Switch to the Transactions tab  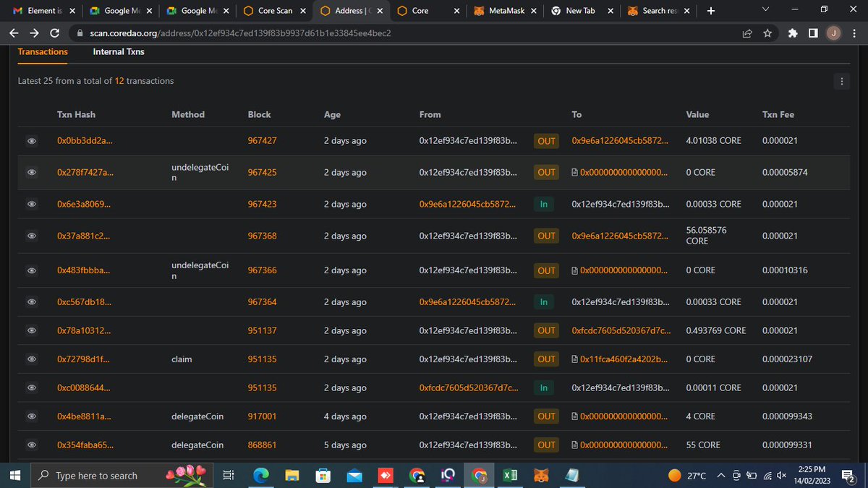43,51
